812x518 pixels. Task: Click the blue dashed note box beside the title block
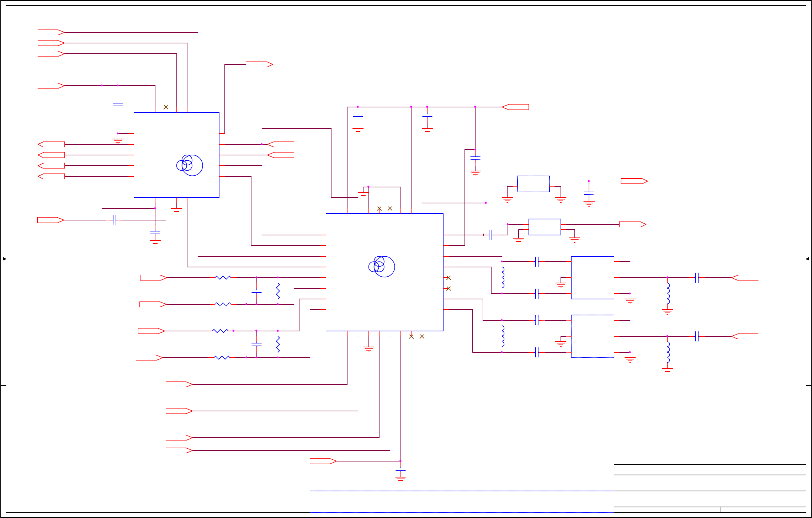(462, 502)
